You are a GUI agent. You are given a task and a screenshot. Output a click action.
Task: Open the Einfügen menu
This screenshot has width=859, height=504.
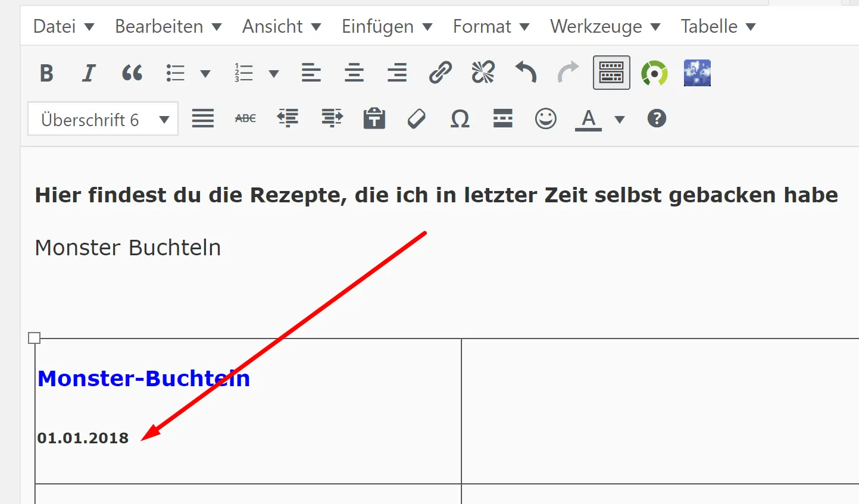pos(387,26)
